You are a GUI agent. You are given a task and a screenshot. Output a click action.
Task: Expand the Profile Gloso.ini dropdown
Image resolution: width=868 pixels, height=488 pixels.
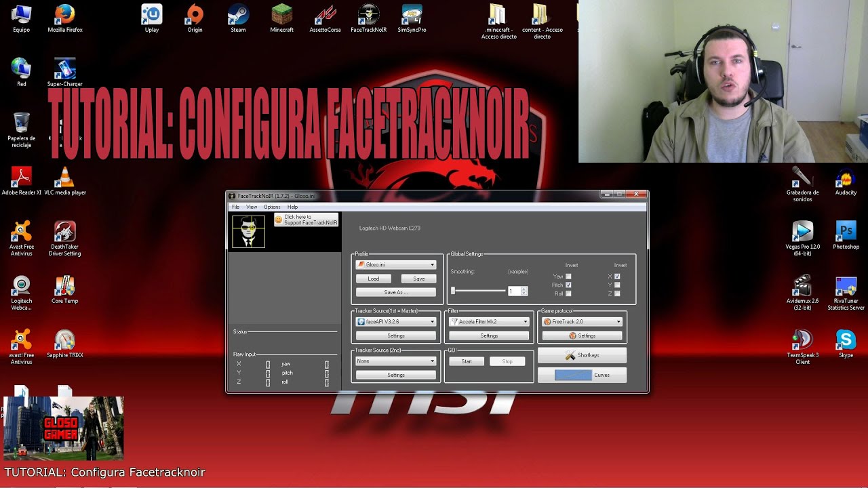(x=396, y=264)
